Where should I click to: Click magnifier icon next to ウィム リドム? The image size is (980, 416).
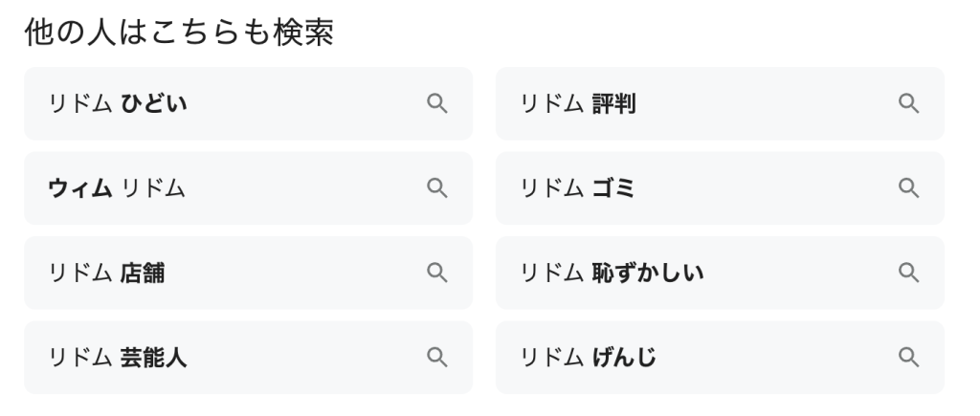click(437, 188)
